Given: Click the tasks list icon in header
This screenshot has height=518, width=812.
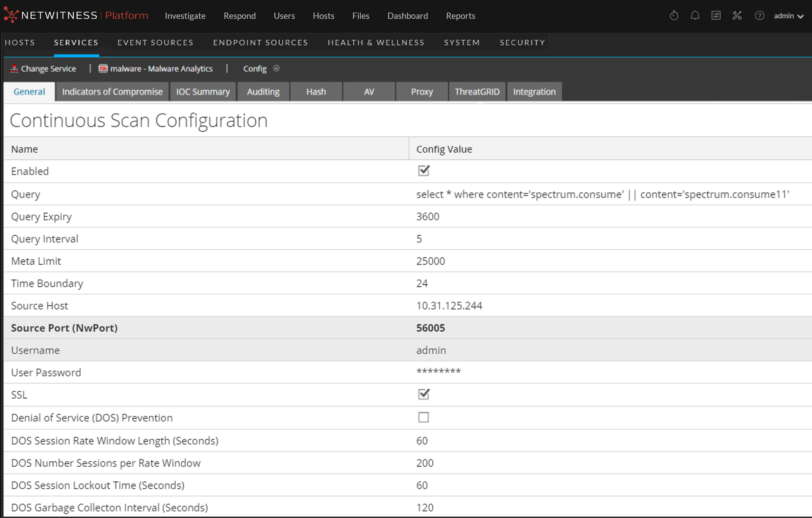Looking at the screenshot, I should [716, 16].
